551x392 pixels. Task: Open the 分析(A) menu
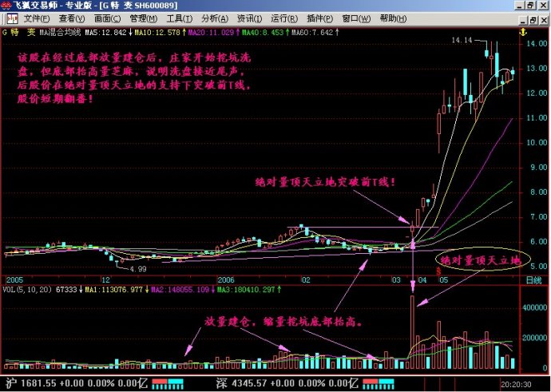coord(215,19)
